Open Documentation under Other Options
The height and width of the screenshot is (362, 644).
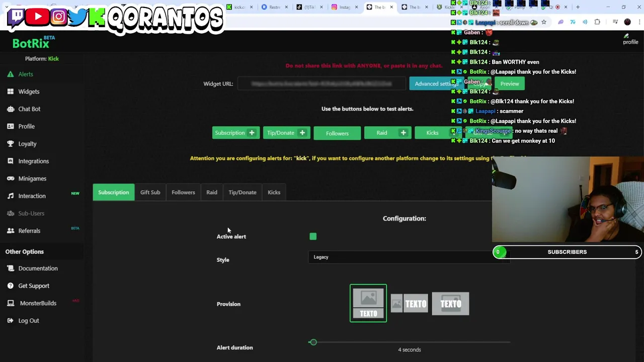coord(38,268)
